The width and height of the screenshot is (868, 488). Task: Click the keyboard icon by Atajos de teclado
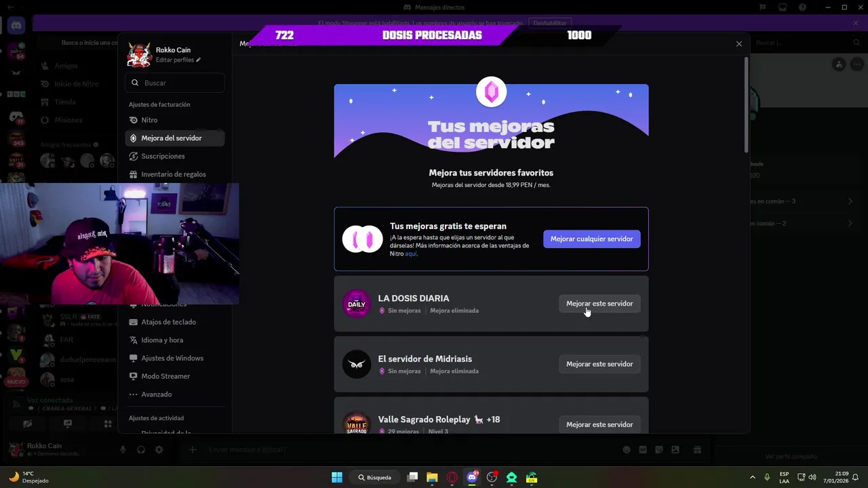point(134,322)
